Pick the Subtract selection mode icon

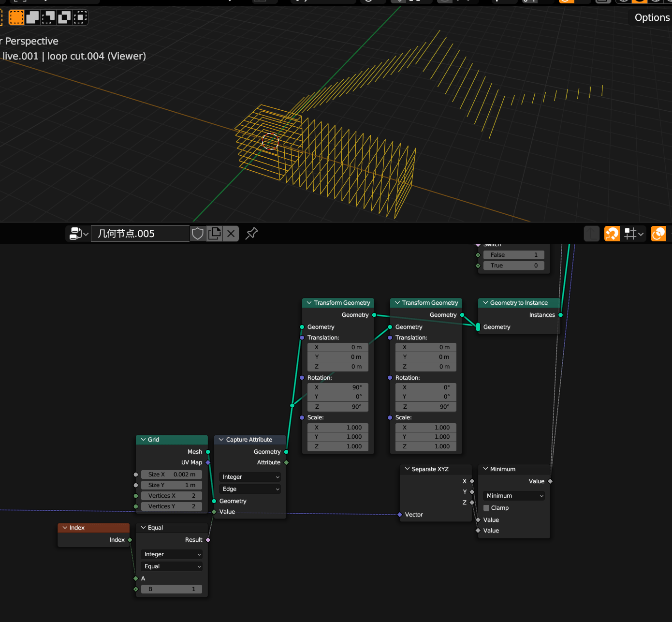[x=48, y=17]
